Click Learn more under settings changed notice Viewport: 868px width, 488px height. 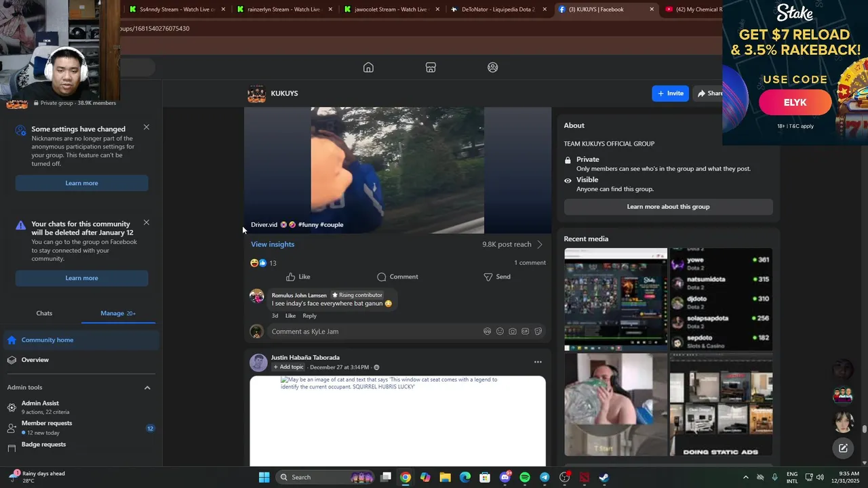[x=81, y=183]
